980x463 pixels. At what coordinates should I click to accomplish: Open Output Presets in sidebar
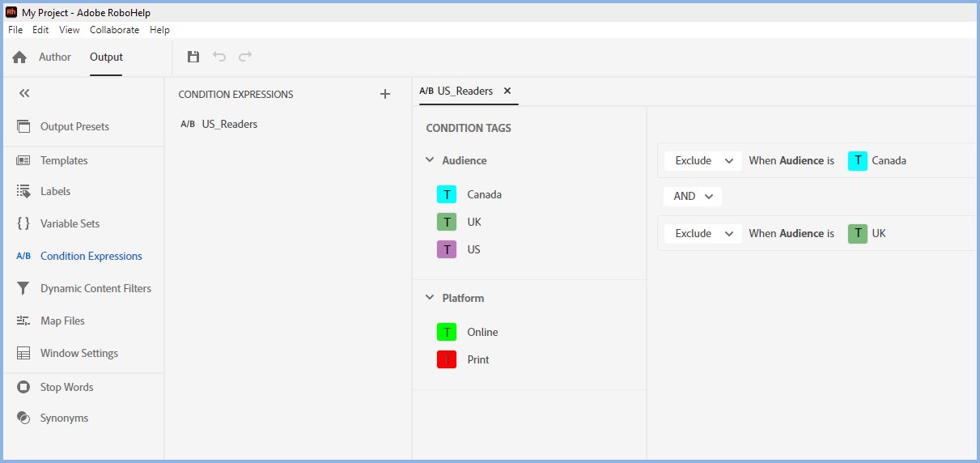pos(74,126)
